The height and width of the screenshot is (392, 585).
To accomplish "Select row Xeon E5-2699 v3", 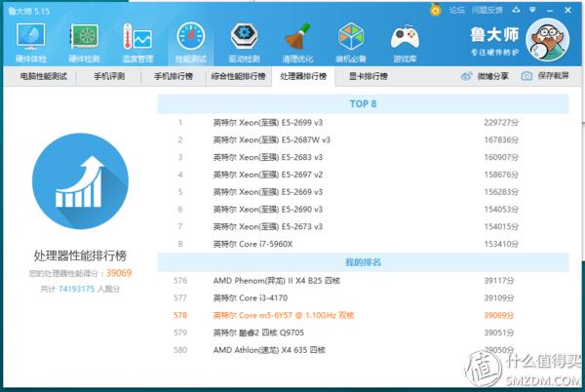I will pos(363,122).
